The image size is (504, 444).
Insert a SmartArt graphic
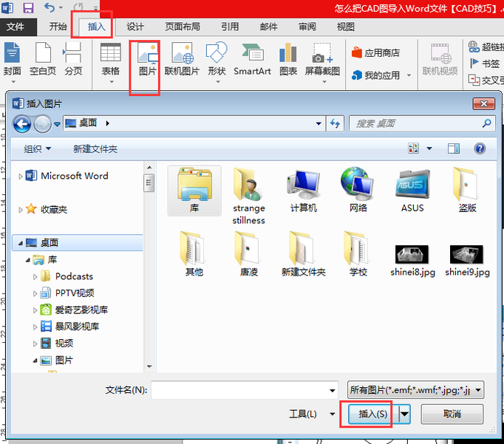(252, 60)
